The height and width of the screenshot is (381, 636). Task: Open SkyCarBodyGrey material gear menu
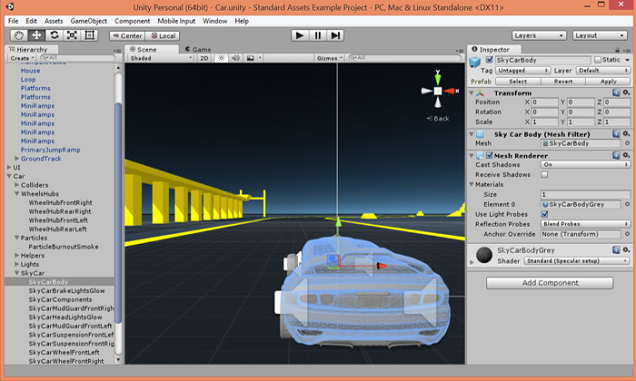tap(626, 250)
